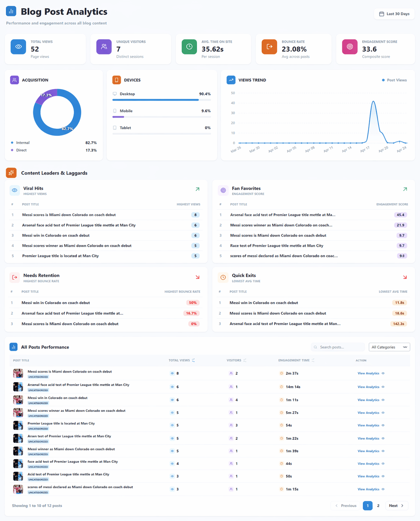This screenshot has height=521, width=420.
Task: Click the Bounce Rate exit icon
Action: pyautogui.click(x=269, y=47)
